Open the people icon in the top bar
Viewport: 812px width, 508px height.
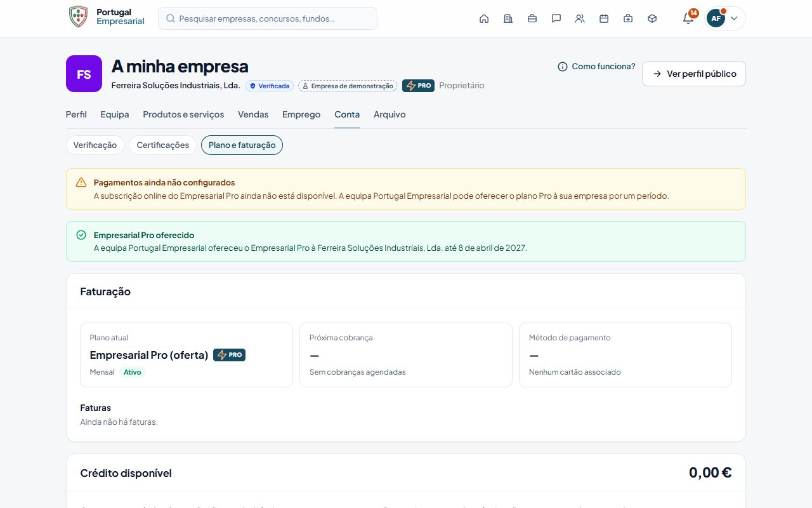click(580, 18)
